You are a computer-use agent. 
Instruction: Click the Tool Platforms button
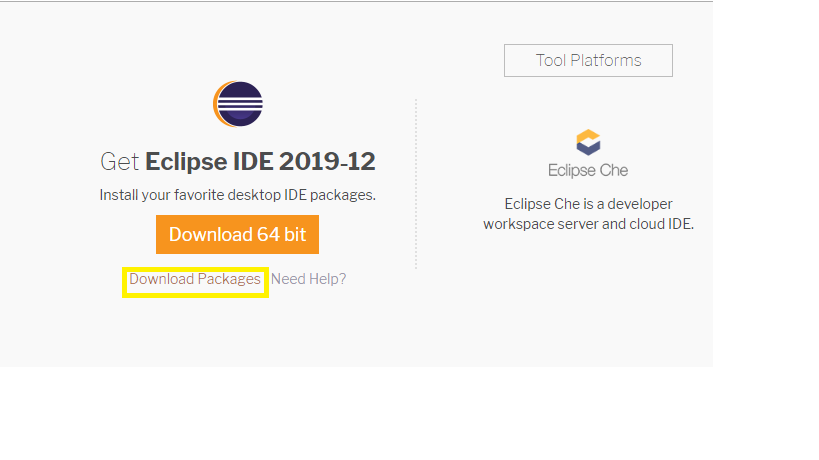coord(588,61)
